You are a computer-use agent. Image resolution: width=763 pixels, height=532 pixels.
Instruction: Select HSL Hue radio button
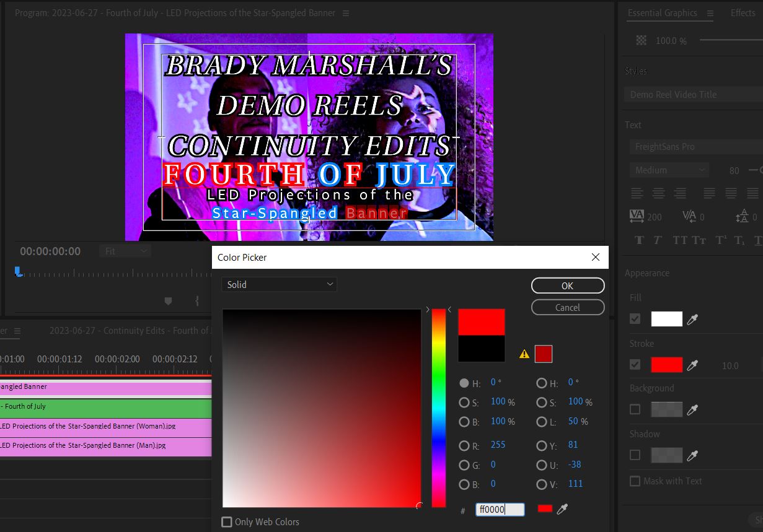(542, 383)
